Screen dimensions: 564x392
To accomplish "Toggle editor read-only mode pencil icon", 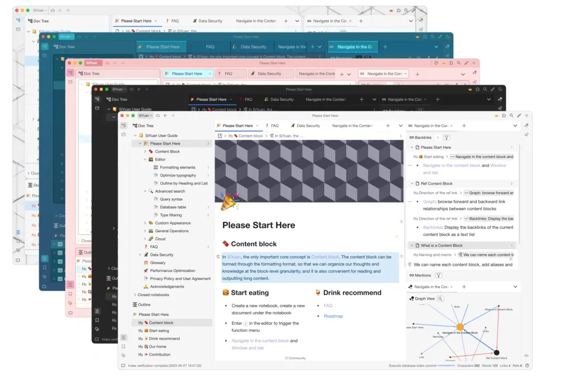I will 519,115.
